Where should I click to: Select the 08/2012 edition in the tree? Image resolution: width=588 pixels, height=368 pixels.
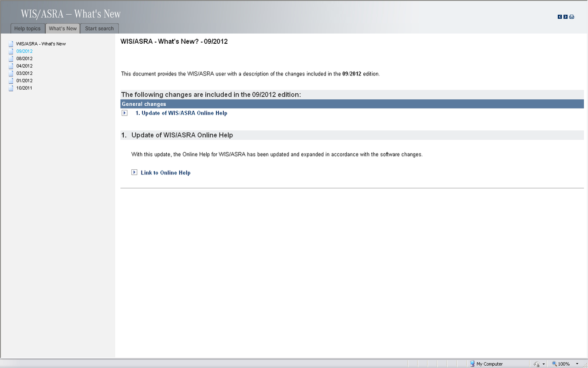tap(24, 58)
